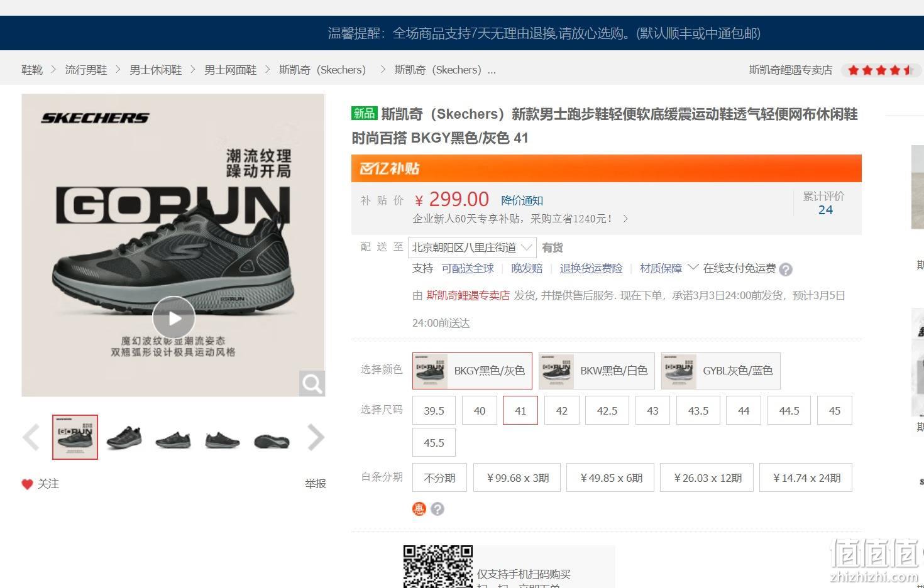Select size 42.5
Screen dimensions: 924x588
coord(607,410)
